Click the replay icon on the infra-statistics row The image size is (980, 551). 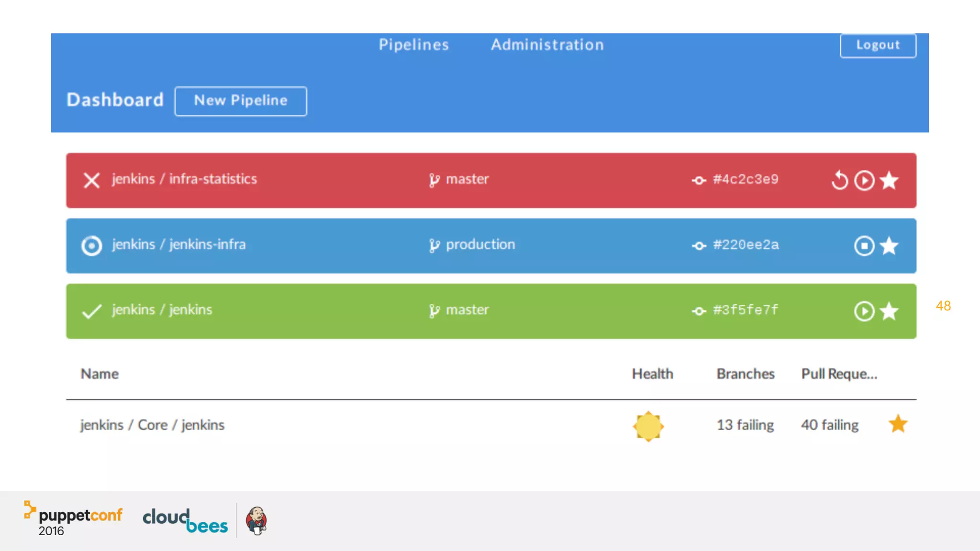click(840, 180)
